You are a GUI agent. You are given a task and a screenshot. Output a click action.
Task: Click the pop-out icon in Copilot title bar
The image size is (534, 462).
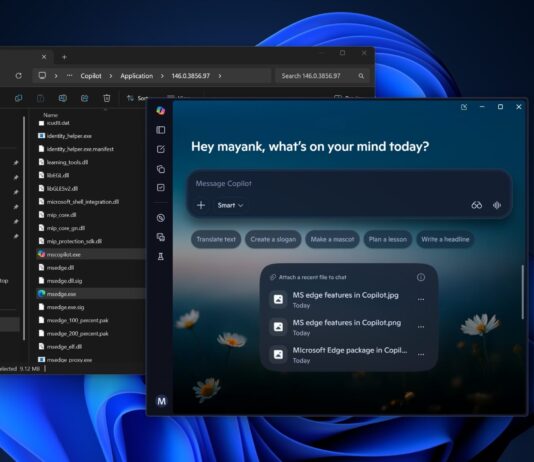(x=464, y=107)
